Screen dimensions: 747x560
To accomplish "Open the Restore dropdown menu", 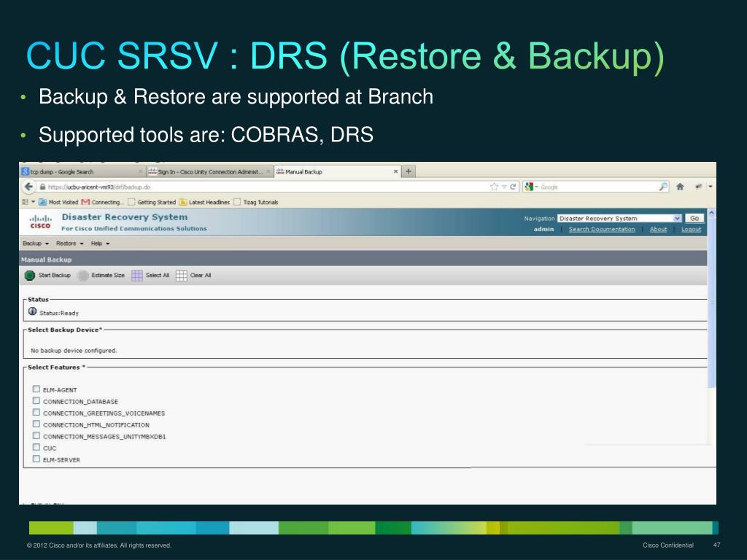I will [69, 244].
